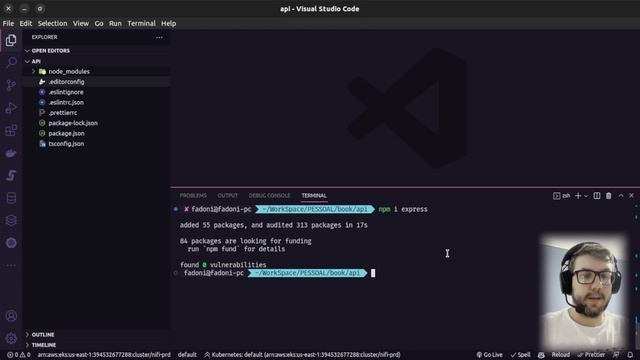
Task: Open the Selection menu
Action: [52, 23]
